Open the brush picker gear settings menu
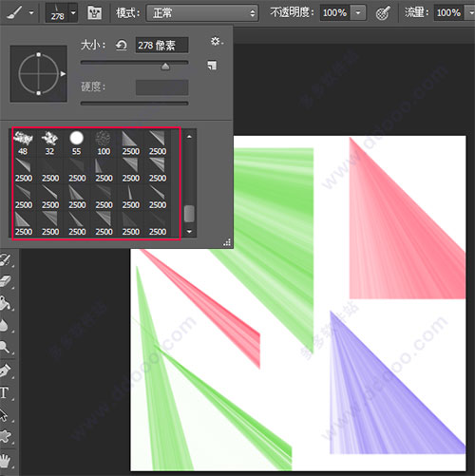This screenshot has height=476, width=475. [217, 41]
